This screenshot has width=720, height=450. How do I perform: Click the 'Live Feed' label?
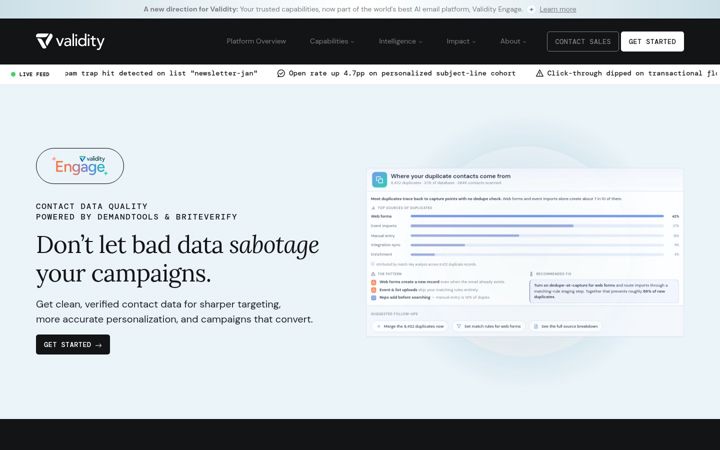click(x=34, y=74)
